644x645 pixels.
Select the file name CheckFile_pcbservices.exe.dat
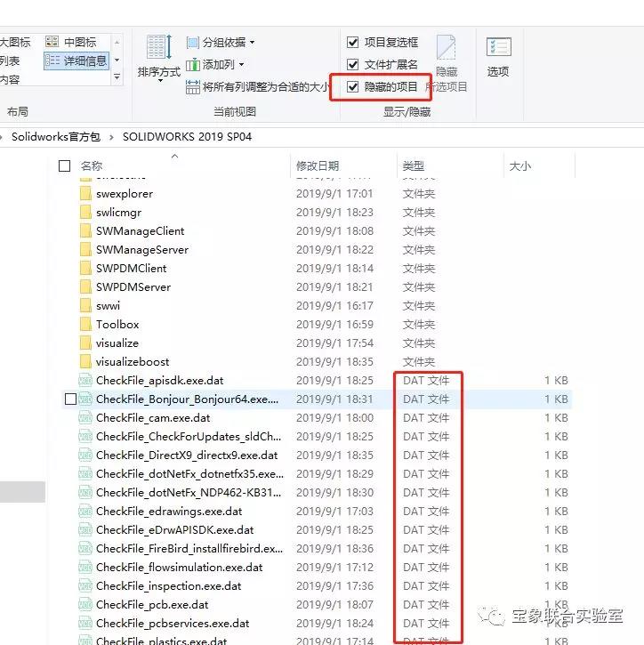tap(173, 623)
